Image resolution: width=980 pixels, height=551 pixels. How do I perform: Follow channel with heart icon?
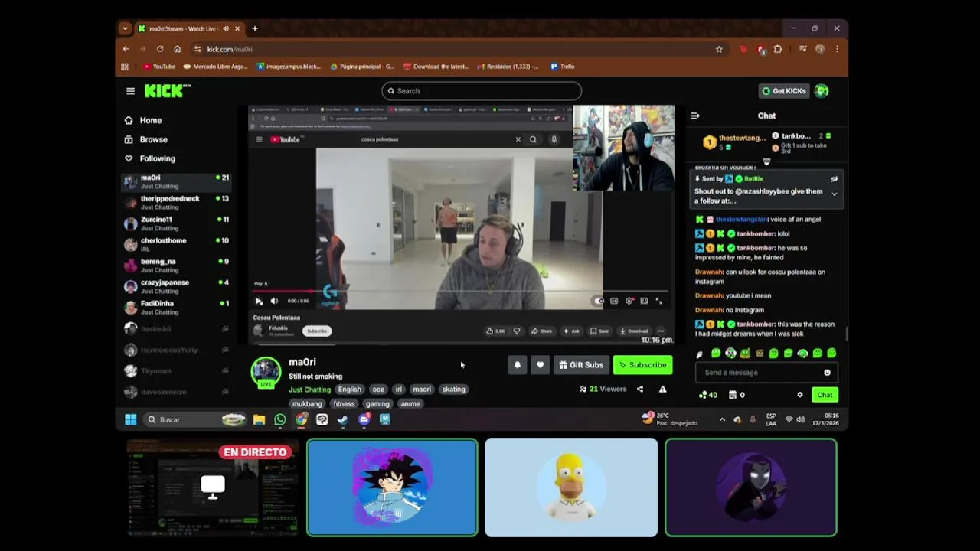[x=541, y=365]
